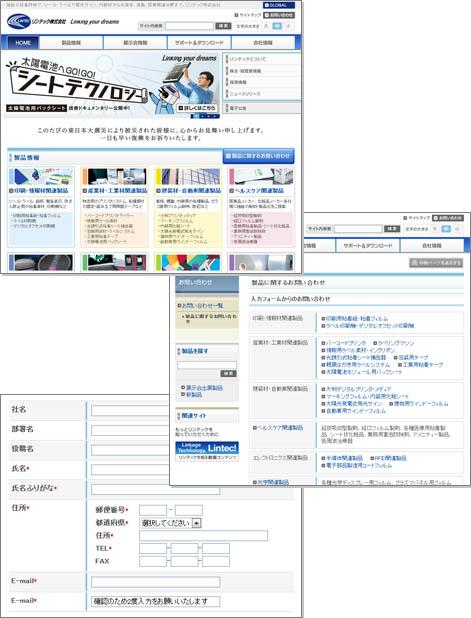The width and height of the screenshot is (471, 618).
Task: Open the 会社情報 tab on the inquiry page
Action: point(432,246)
